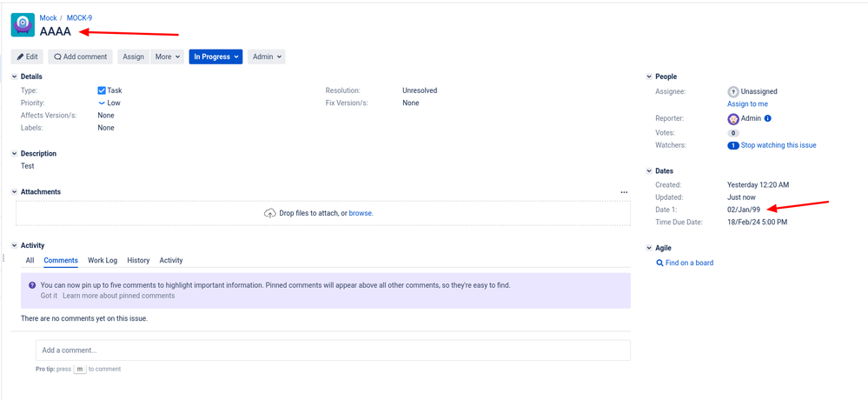Click the Task type icon
868x400 pixels.
coord(102,90)
